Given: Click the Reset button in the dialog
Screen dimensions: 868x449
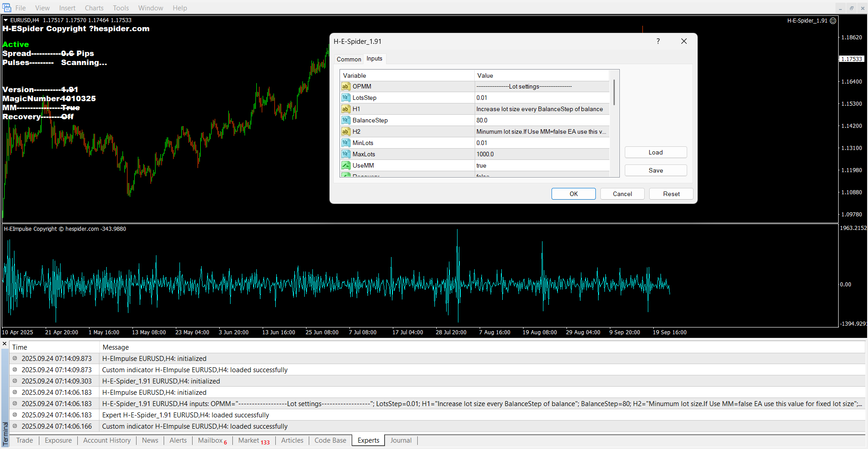Looking at the screenshot, I should tap(671, 194).
